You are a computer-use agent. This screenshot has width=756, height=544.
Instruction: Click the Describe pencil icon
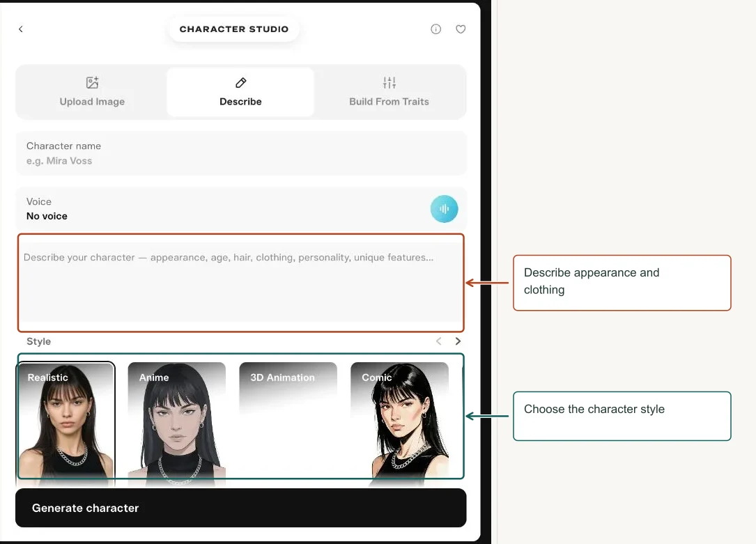[240, 83]
